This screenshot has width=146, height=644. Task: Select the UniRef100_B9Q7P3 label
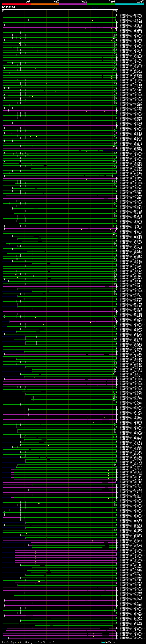point(131,191)
